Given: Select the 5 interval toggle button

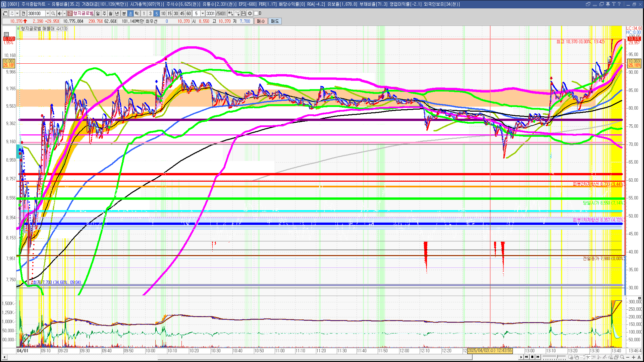Looking at the screenshot, I should (x=157, y=13).
